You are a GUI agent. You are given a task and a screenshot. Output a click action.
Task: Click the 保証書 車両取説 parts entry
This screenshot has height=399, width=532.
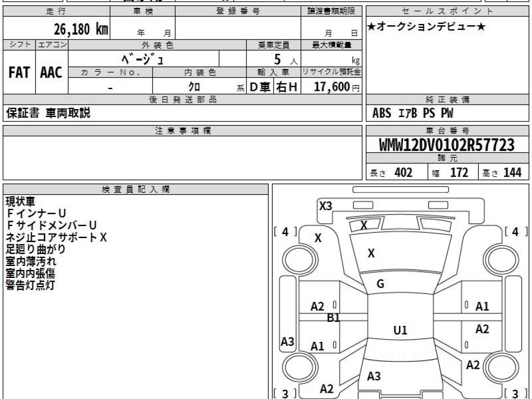48,113
